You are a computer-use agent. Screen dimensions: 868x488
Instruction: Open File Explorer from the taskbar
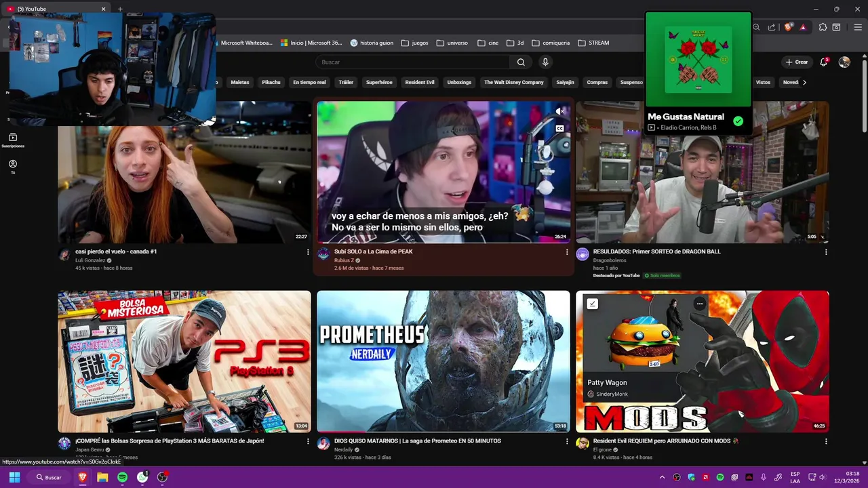(102, 477)
